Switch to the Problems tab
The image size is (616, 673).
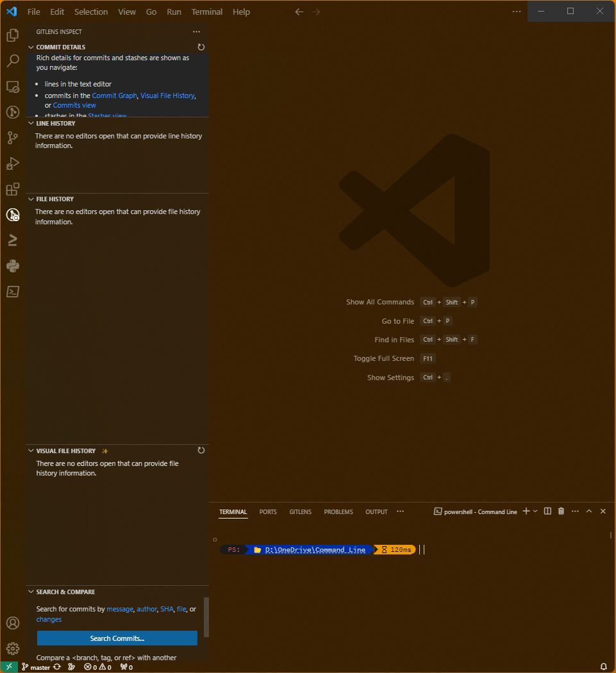coord(338,511)
